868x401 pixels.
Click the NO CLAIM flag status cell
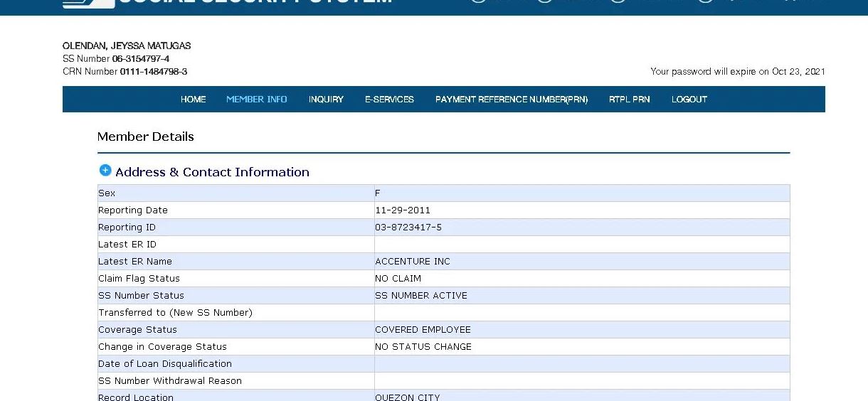398,279
